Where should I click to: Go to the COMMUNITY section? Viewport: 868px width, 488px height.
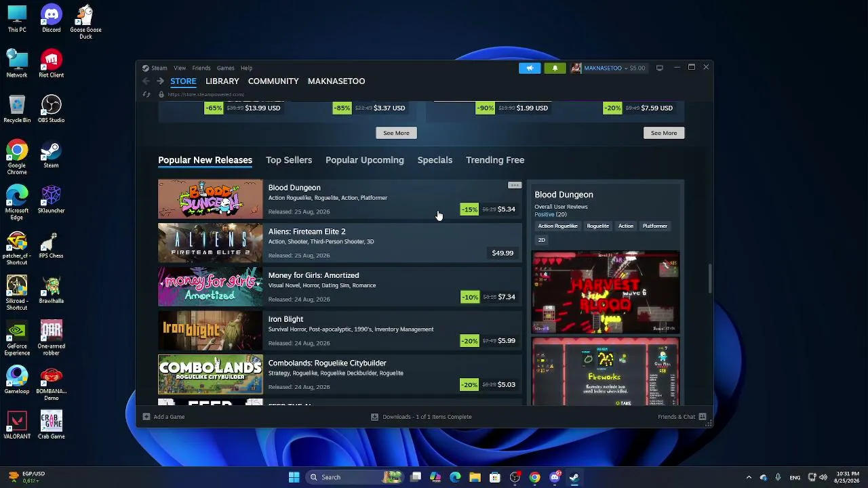click(273, 81)
